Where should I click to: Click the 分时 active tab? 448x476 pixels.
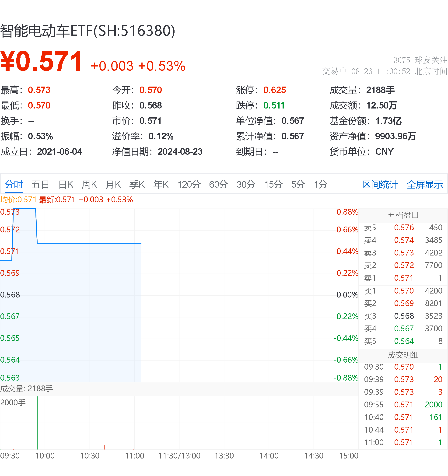tap(14, 185)
